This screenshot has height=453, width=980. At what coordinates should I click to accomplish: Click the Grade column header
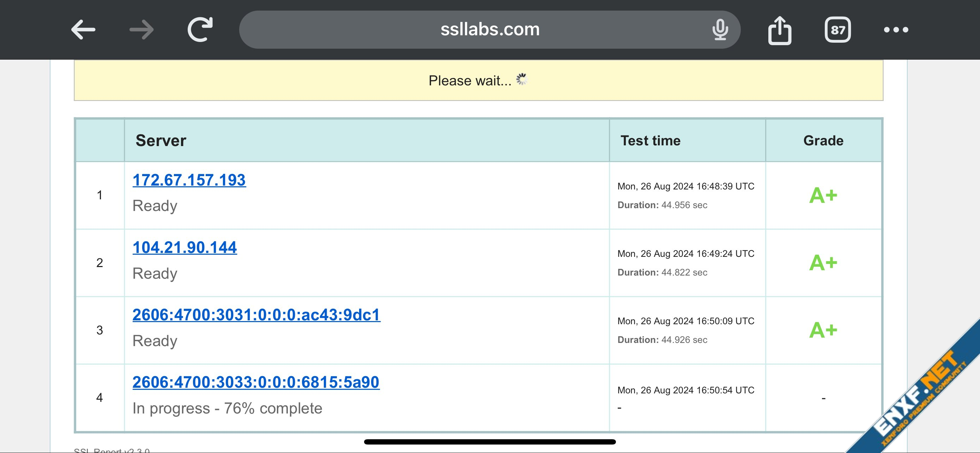coord(823,141)
